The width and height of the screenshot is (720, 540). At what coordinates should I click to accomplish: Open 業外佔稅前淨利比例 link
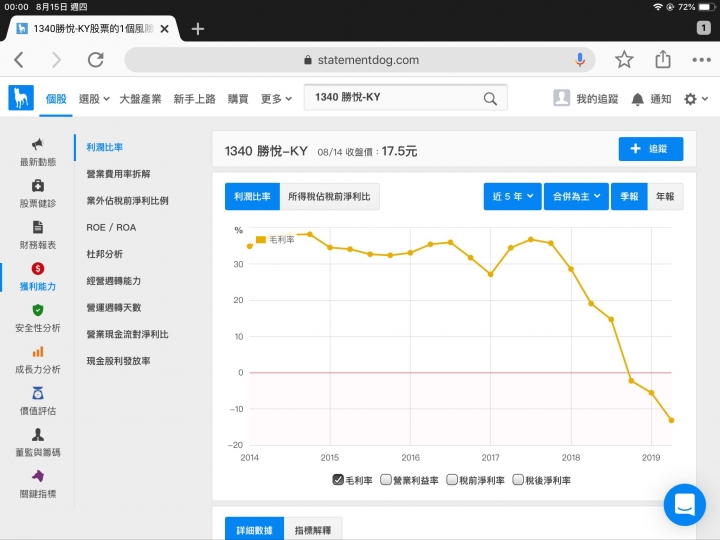[x=127, y=201]
